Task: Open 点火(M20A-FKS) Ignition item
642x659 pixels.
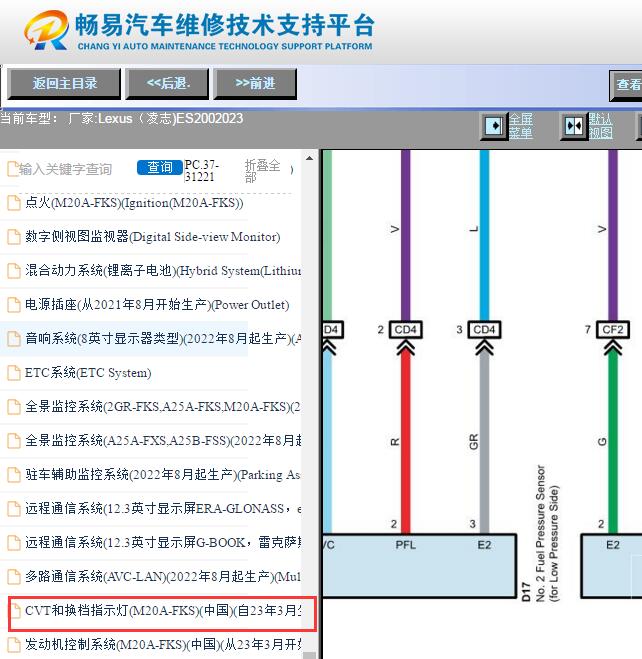Action: coord(134,203)
